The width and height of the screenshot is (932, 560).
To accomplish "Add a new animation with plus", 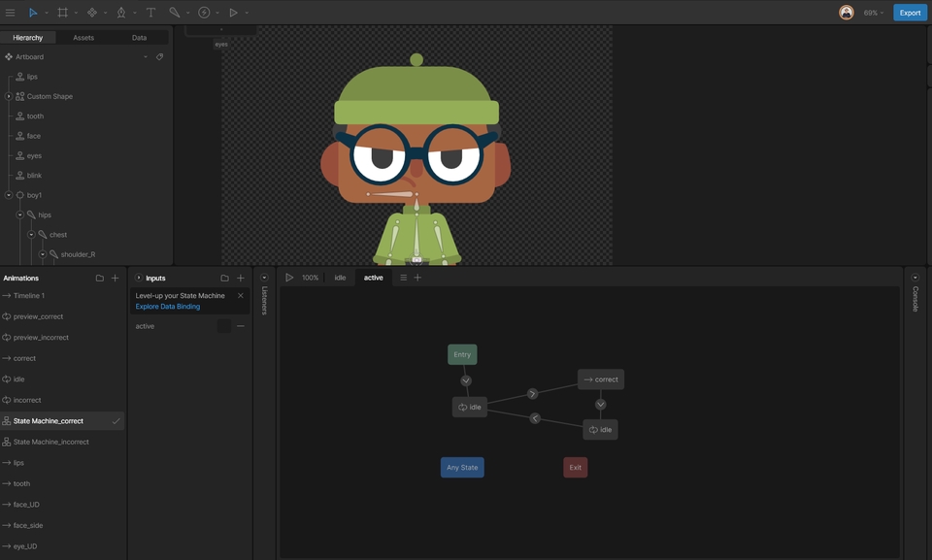I will coord(116,279).
